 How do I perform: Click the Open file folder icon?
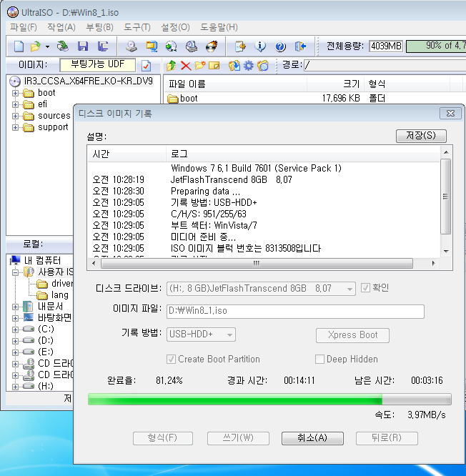36,46
